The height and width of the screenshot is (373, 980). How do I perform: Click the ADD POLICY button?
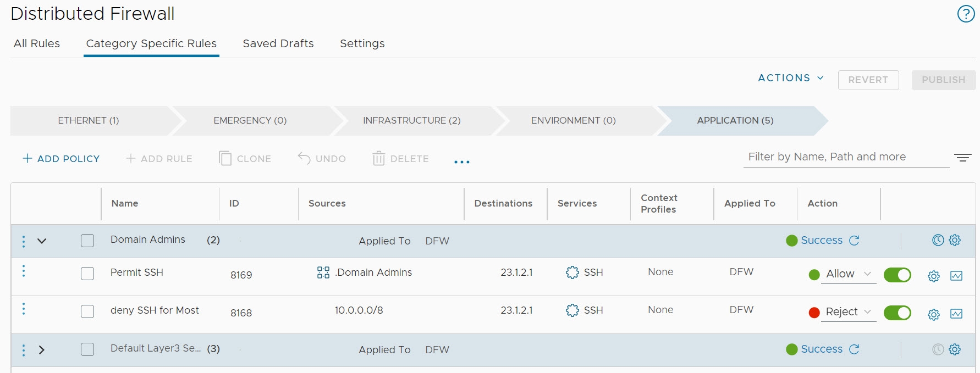tap(61, 159)
